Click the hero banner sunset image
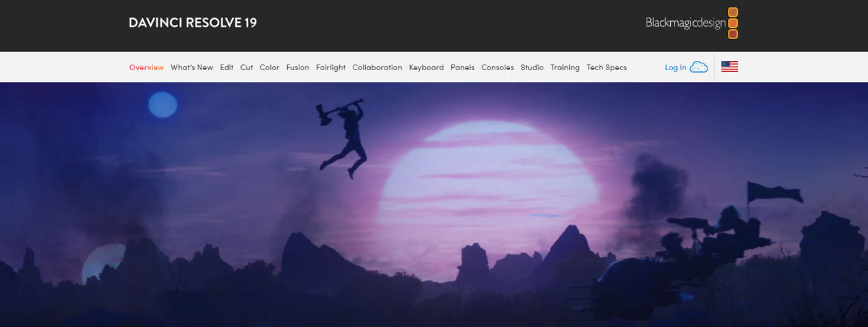The height and width of the screenshot is (327, 868). [x=434, y=205]
